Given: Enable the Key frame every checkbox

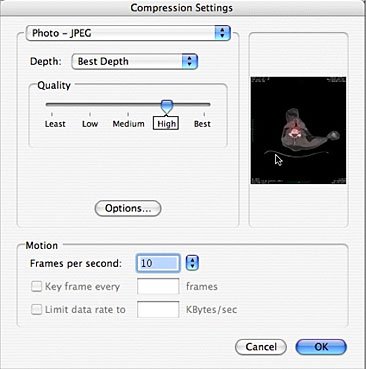Looking at the screenshot, I should tap(36, 286).
